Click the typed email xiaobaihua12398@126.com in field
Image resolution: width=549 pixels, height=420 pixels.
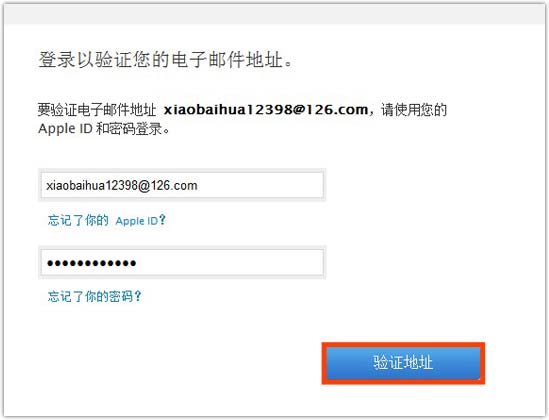tap(122, 186)
